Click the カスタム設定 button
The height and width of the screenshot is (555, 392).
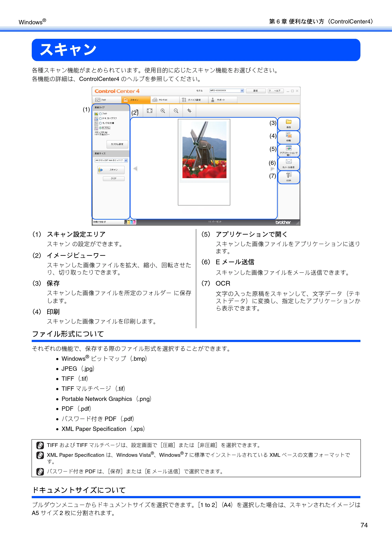(x=117, y=144)
